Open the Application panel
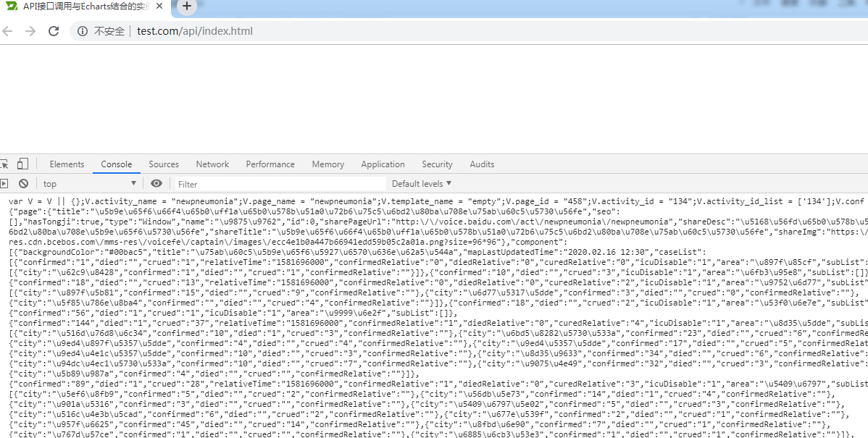Viewport: 868px width, 438px height. pyautogui.click(x=383, y=164)
